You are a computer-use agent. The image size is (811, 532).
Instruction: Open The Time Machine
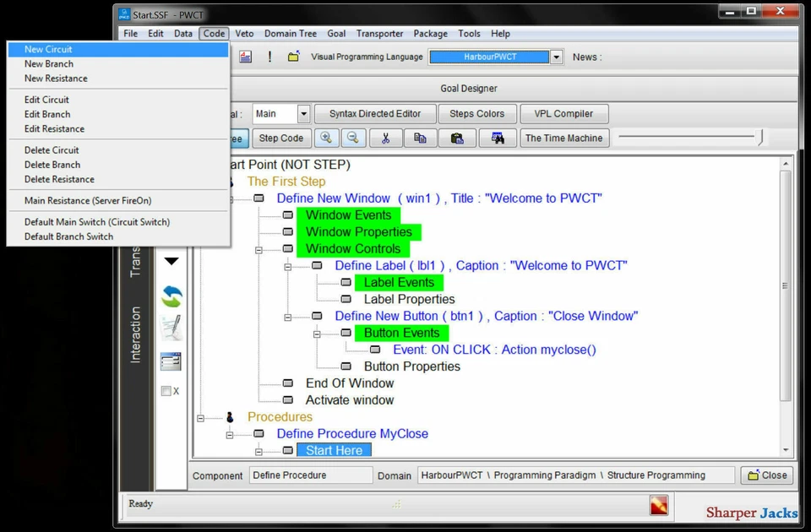(x=564, y=138)
